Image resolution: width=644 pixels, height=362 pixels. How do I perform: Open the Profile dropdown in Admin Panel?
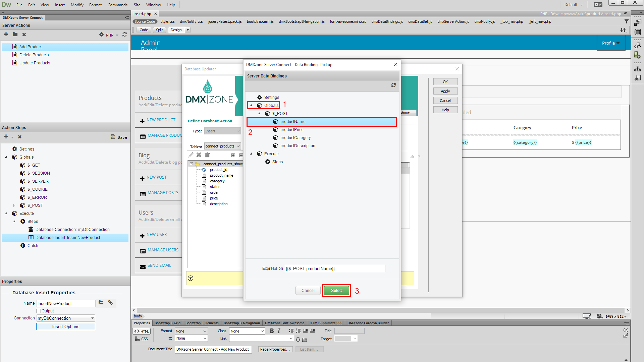(x=611, y=43)
